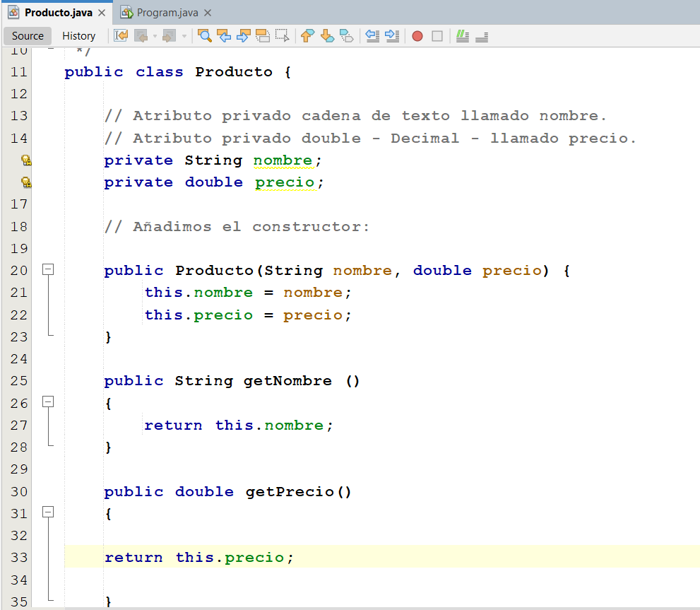
Task: Toggle Rectangular Selection mode
Action: 283,36
